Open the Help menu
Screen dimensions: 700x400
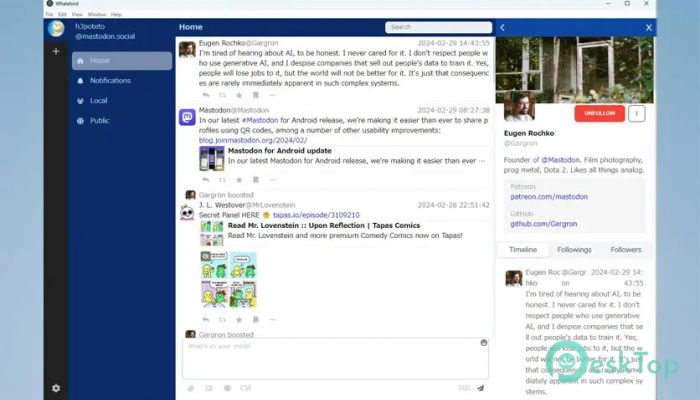point(116,14)
